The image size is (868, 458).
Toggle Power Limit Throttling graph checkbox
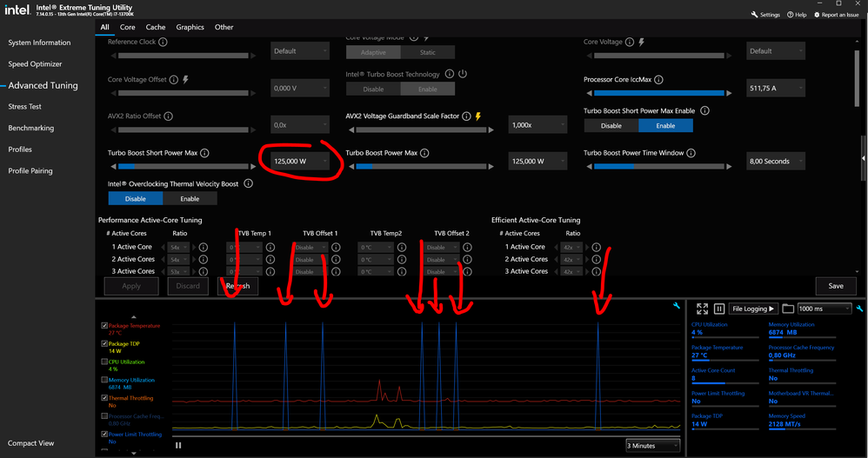(104, 435)
